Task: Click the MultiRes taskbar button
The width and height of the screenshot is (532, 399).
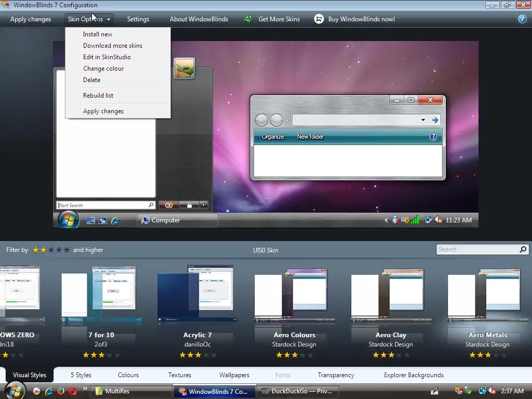Action: click(131, 391)
